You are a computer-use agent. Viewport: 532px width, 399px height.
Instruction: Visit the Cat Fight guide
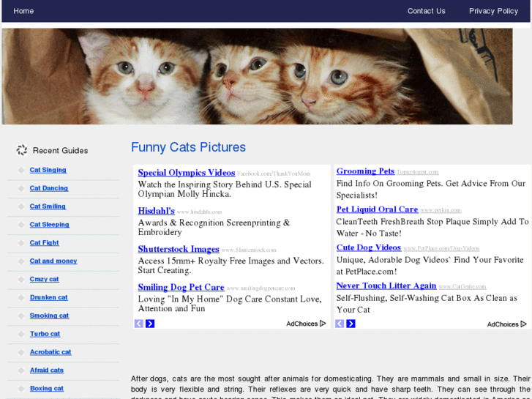click(45, 242)
